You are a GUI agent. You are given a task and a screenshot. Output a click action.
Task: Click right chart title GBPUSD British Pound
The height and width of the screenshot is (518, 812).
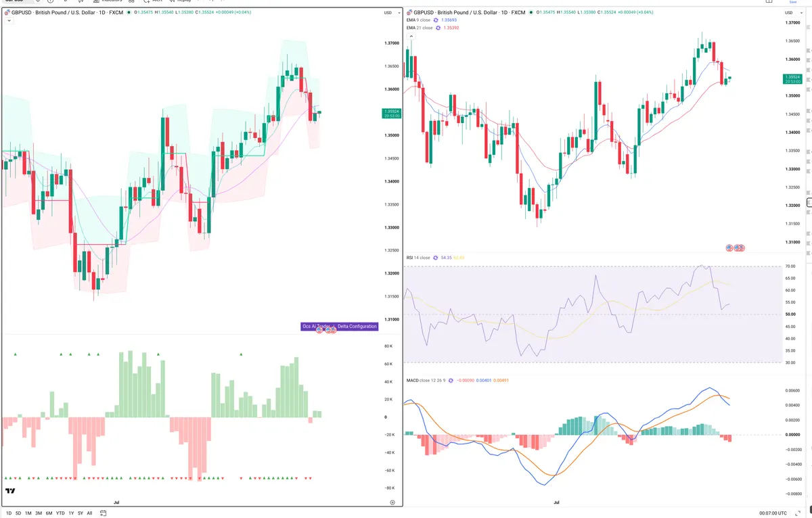[x=470, y=13]
